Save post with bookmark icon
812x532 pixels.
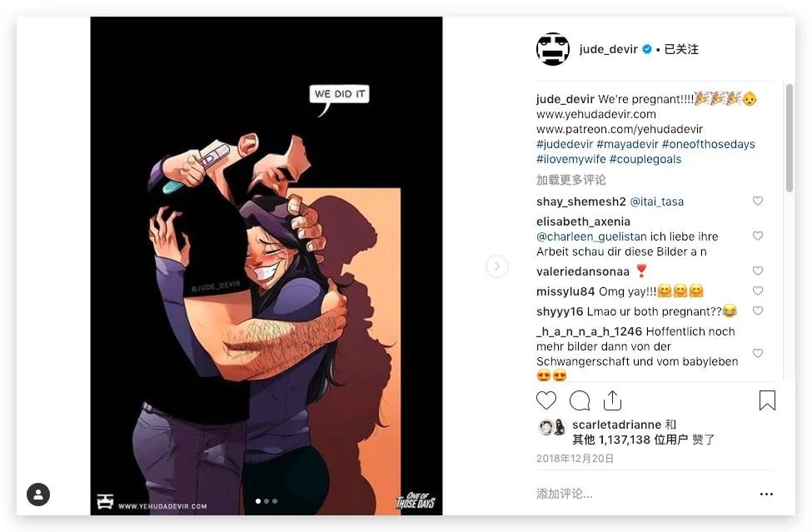point(767,400)
